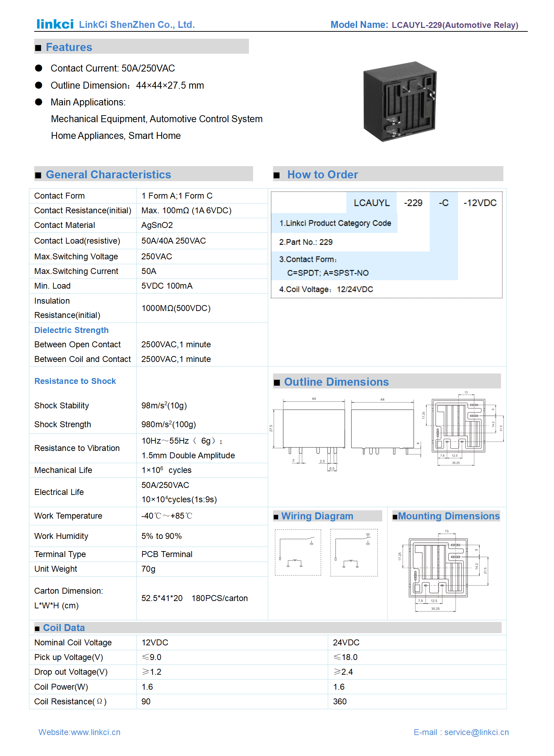Viewport: 554px width, 756px height.
Task: Click the pin layout drawing under Outline Dimensions
Action: [x=461, y=429]
